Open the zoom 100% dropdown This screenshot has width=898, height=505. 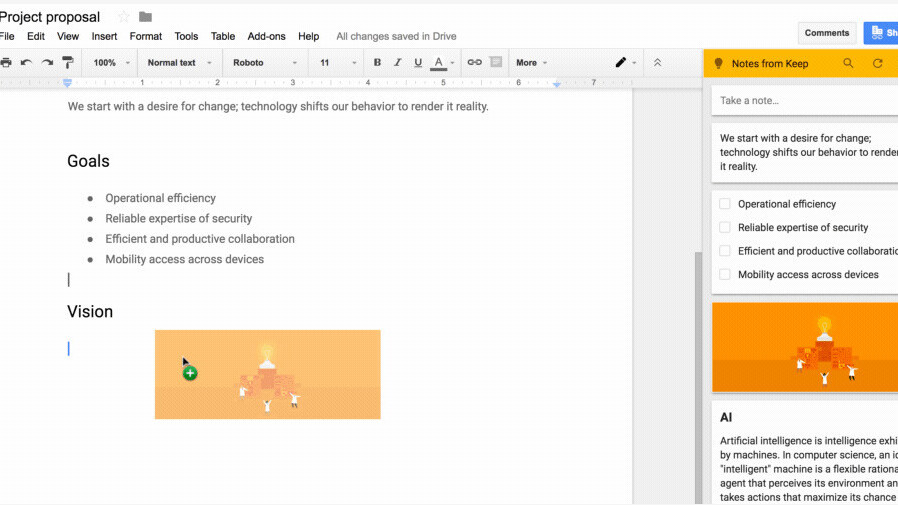[110, 62]
